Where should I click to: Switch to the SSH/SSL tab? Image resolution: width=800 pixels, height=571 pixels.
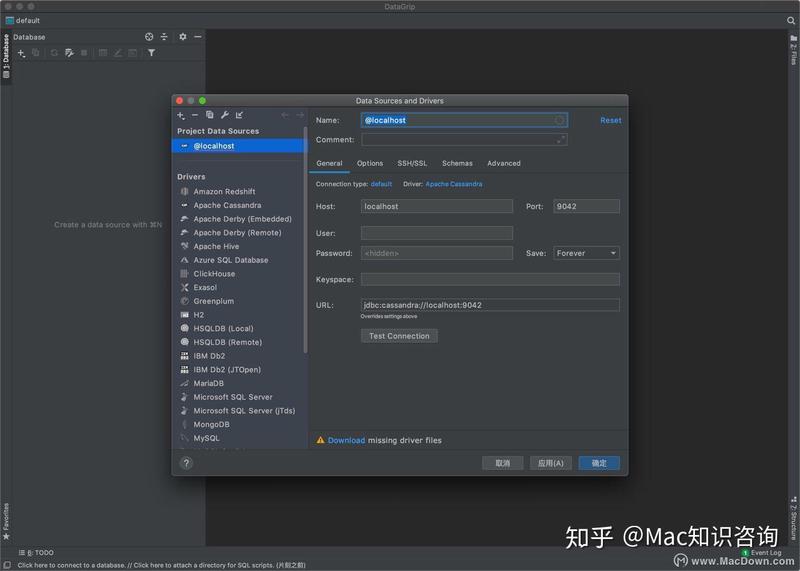coord(412,163)
